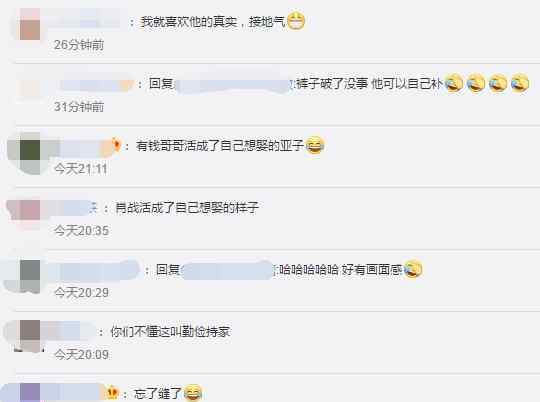Click the grinning emoji after 接地气 comment

coord(296,21)
